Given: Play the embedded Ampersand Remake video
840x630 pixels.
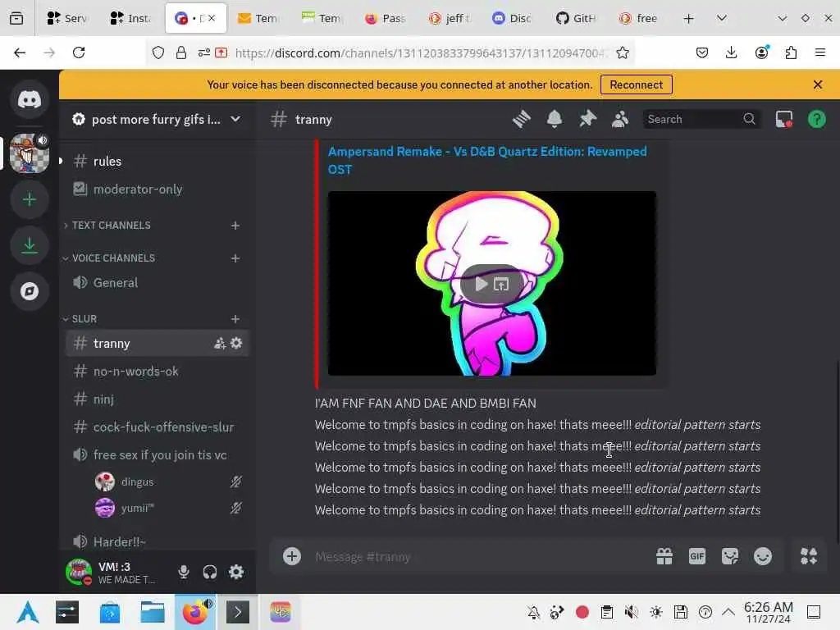Looking at the screenshot, I should [x=482, y=284].
